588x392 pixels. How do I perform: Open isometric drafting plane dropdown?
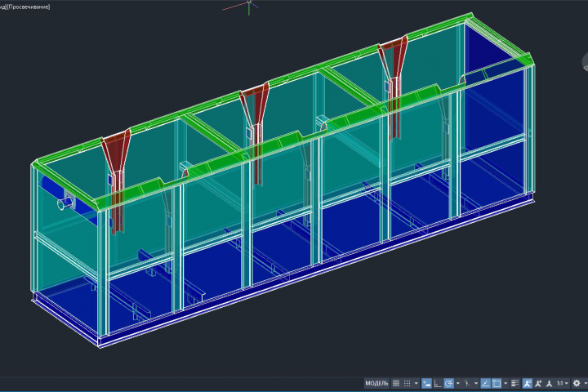(476, 383)
